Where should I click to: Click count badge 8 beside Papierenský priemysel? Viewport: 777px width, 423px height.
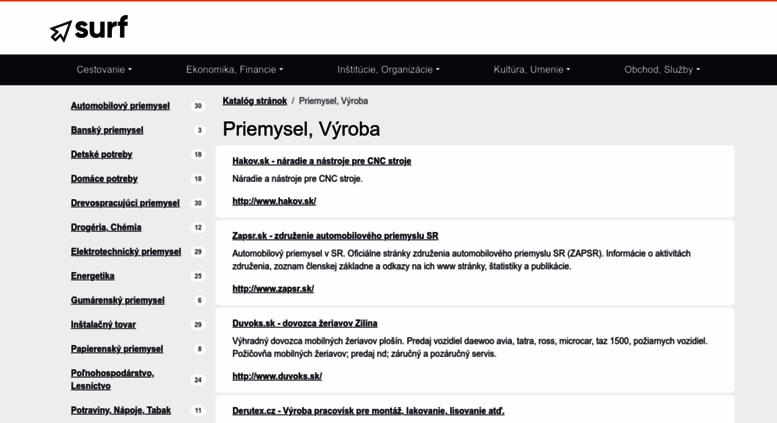point(200,349)
